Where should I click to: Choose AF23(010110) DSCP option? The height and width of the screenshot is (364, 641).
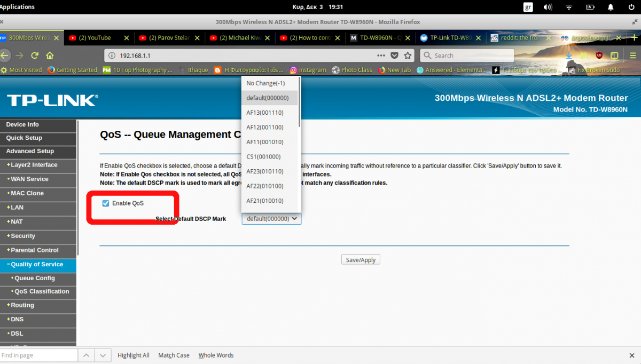pyautogui.click(x=270, y=171)
